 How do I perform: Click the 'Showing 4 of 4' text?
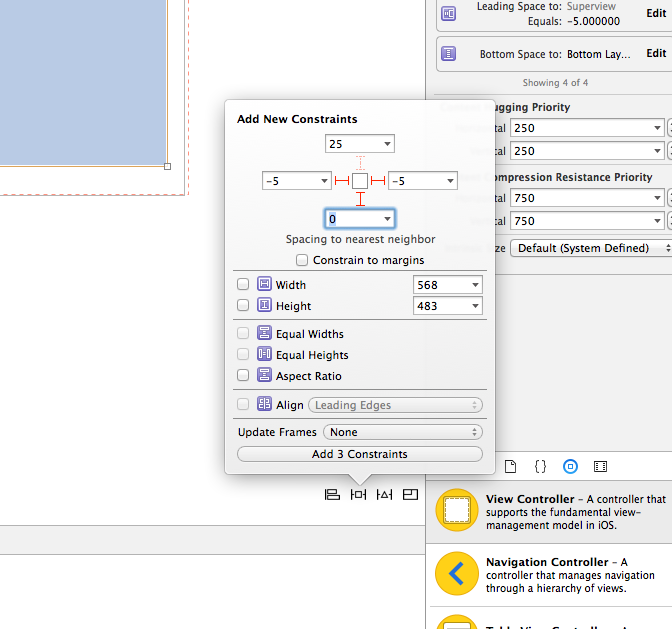[x=555, y=83]
